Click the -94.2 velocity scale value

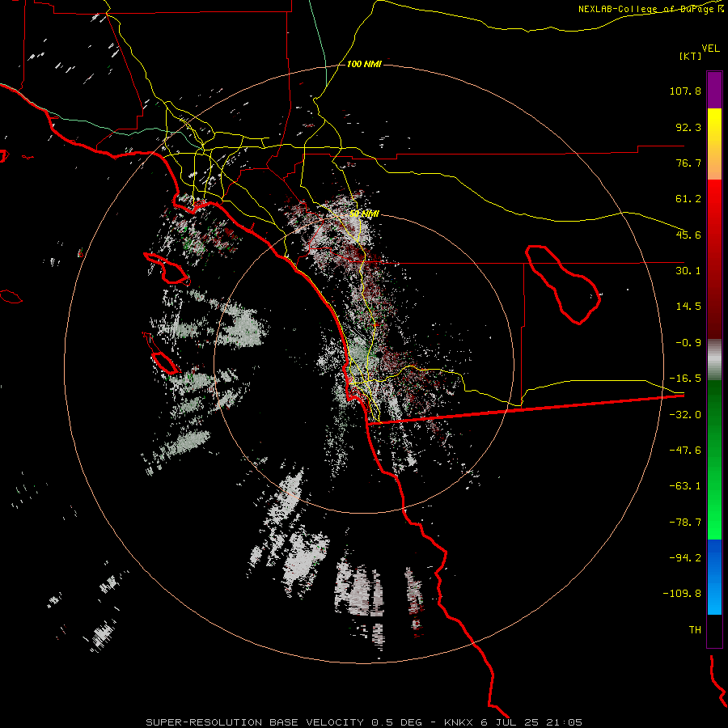point(685,557)
